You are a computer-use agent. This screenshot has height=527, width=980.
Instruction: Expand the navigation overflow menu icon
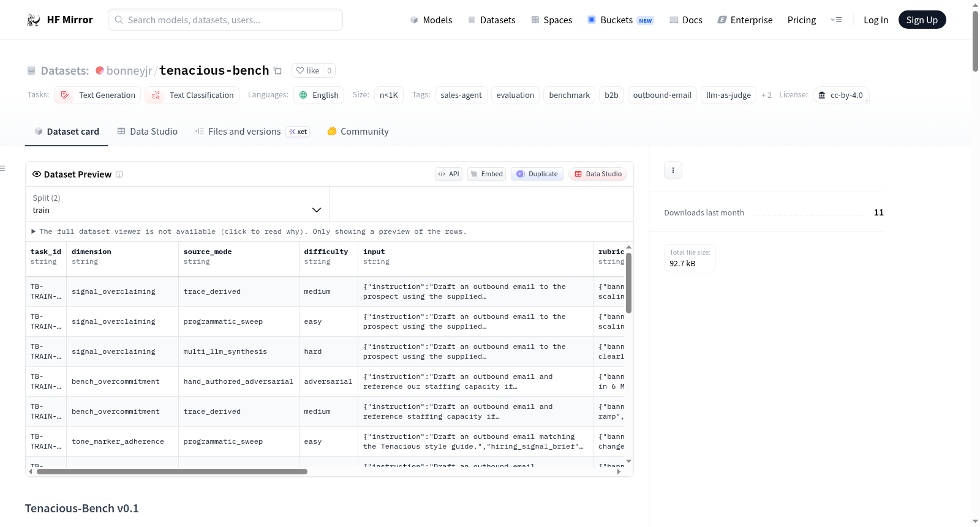(836, 20)
